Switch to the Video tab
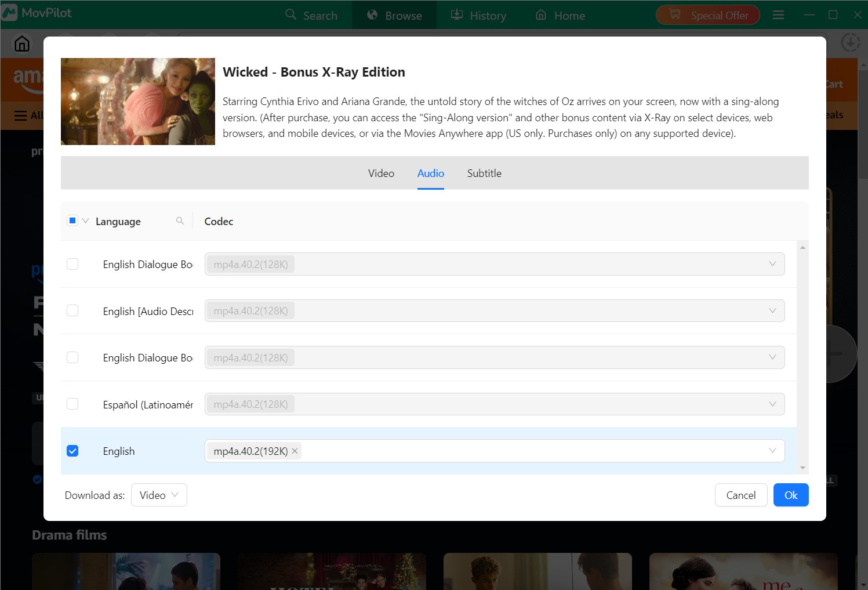The width and height of the screenshot is (868, 590). click(380, 173)
